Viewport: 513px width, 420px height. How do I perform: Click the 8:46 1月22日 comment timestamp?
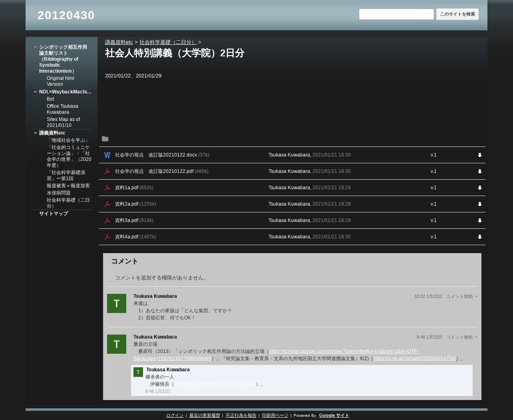pyautogui.click(x=429, y=337)
